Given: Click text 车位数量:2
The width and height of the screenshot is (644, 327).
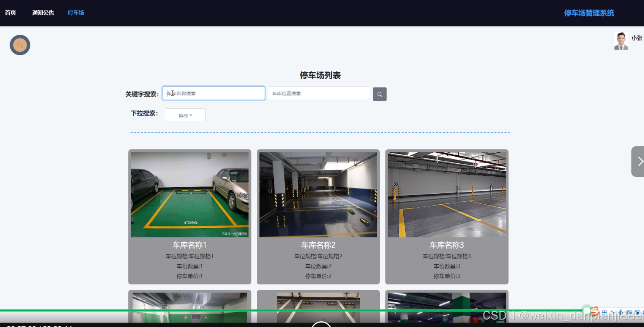Looking at the screenshot, I should coord(318,266).
